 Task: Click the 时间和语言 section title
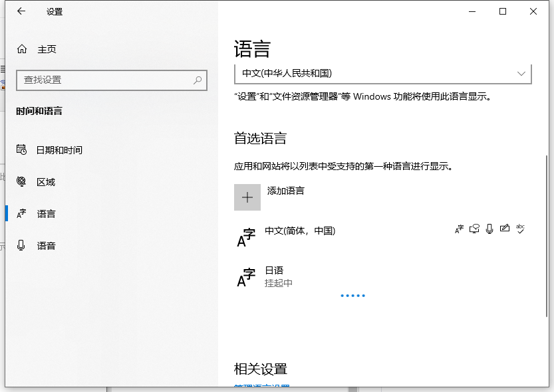39,111
